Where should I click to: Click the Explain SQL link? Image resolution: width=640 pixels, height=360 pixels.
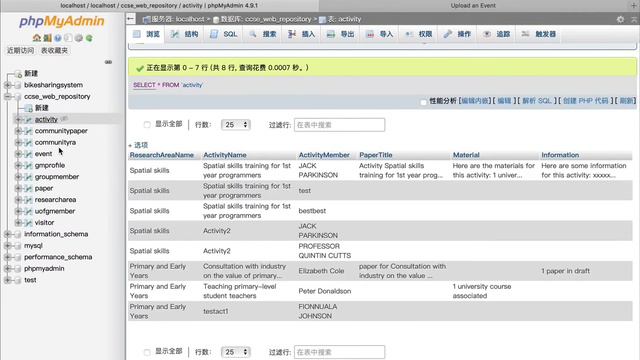pos(536,101)
